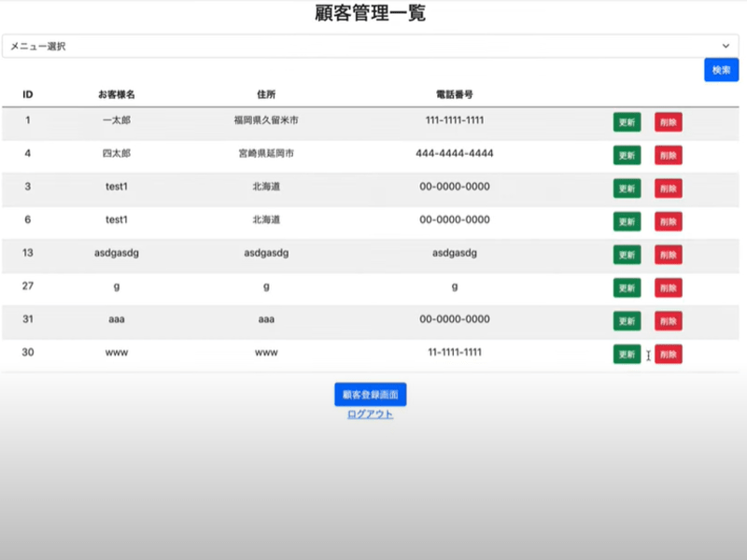Click 削除 for customer 一太郎

tap(668, 122)
